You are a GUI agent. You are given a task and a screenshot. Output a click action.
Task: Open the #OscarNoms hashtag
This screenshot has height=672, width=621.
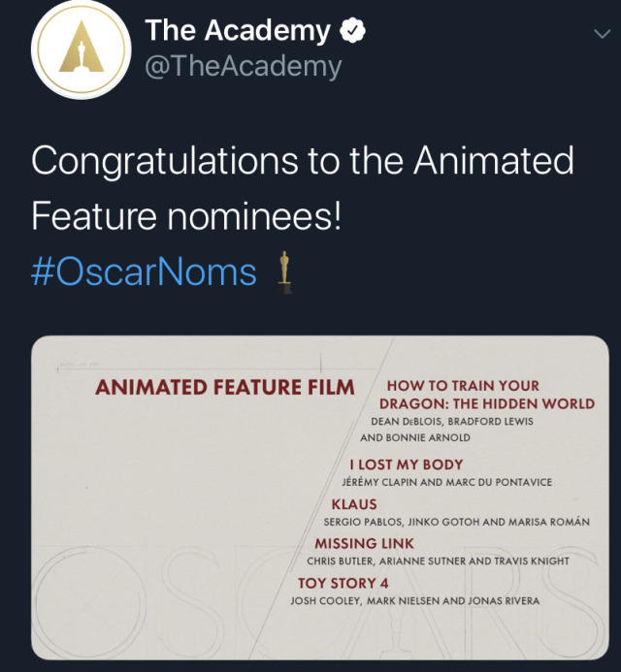(144, 272)
